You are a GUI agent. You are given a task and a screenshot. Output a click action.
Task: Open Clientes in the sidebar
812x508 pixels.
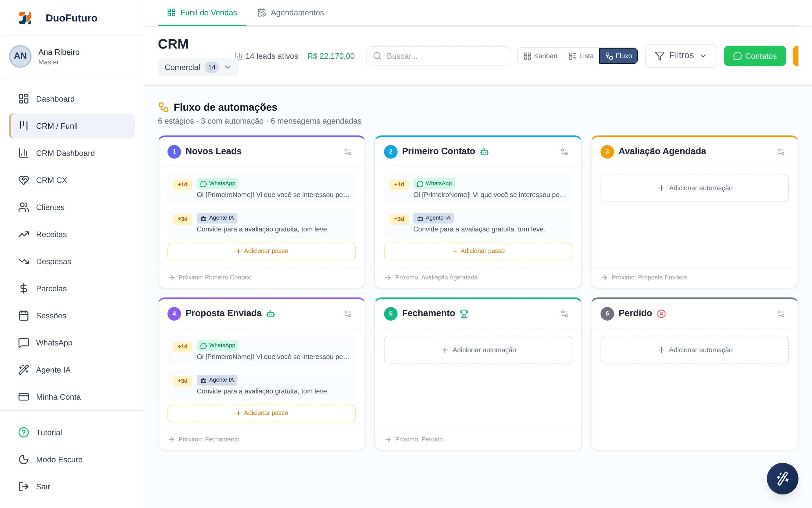point(72,207)
